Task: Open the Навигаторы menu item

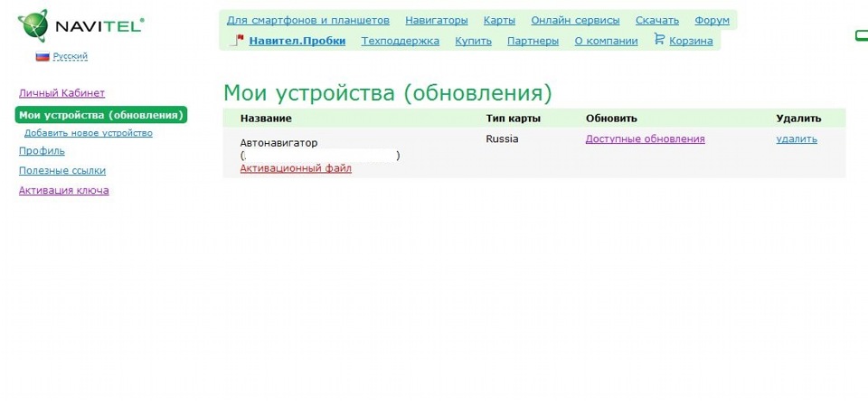Action: tap(436, 21)
